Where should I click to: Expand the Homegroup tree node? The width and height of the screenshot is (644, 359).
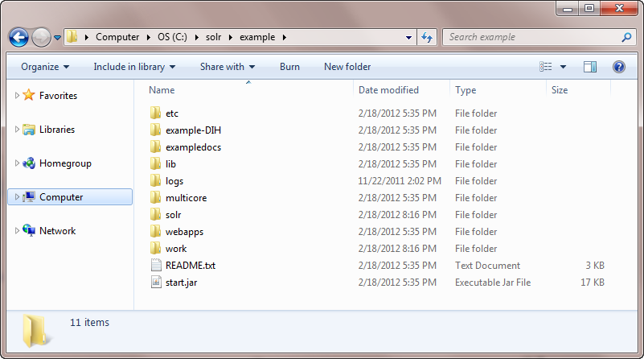coord(17,163)
